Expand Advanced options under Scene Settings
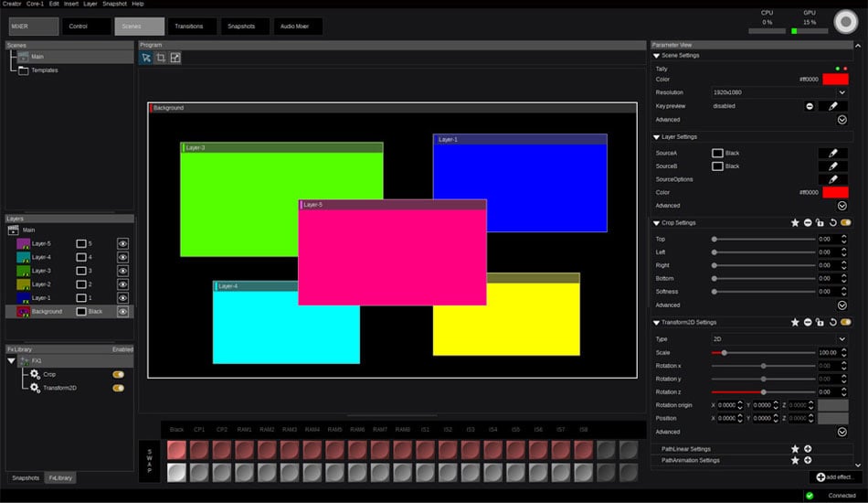Screen dimensions: 868x503 pyautogui.click(x=842, y=120)
